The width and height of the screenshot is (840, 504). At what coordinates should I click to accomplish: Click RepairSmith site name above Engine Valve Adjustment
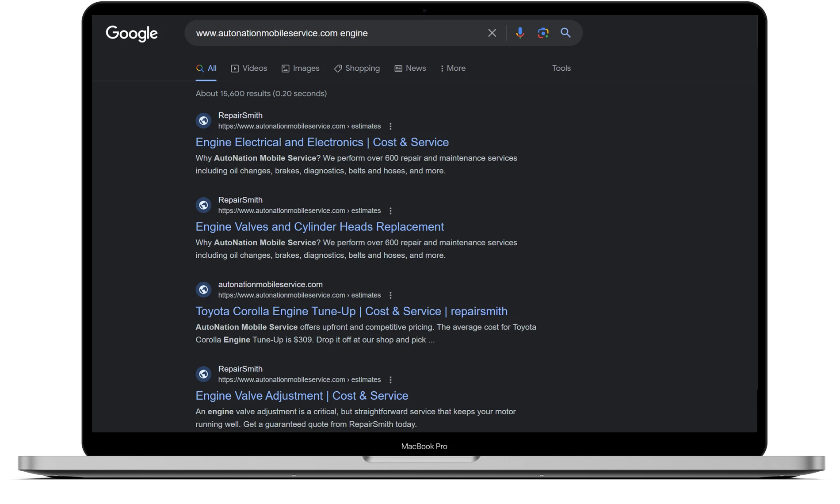tap(241, 369)
